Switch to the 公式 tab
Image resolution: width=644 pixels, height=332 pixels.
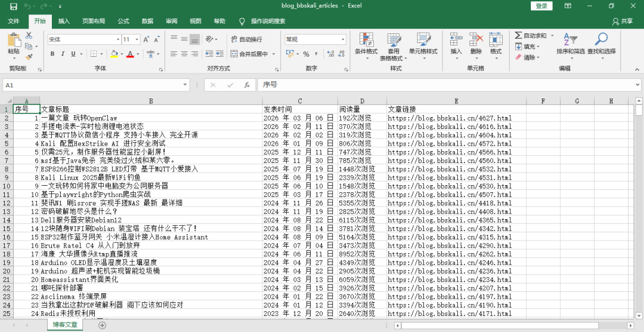tap(123, 21)
